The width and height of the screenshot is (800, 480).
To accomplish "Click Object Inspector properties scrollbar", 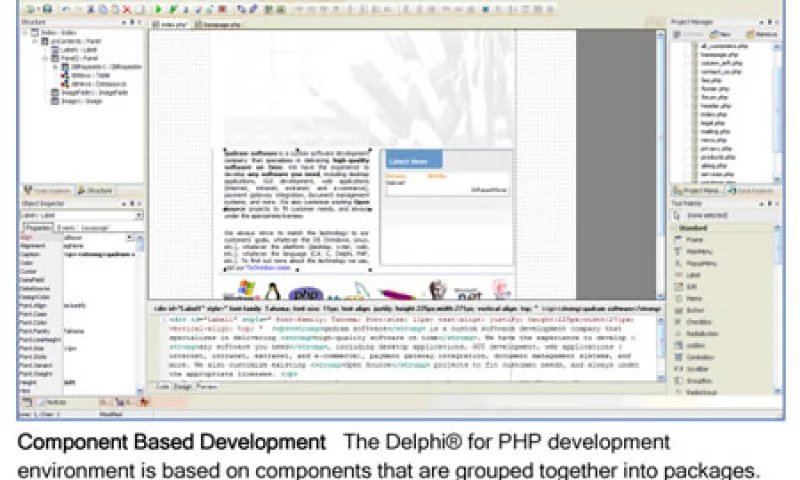I will point(140,314).
